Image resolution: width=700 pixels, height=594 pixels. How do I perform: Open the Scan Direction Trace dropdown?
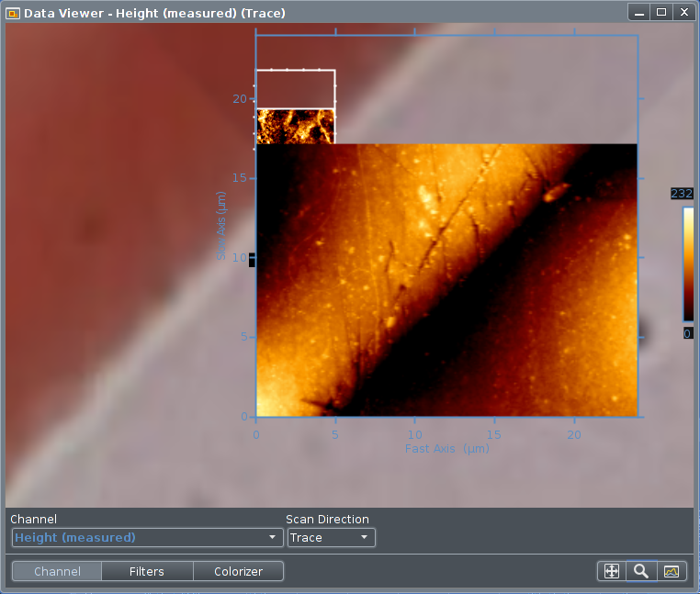point(332,537)
